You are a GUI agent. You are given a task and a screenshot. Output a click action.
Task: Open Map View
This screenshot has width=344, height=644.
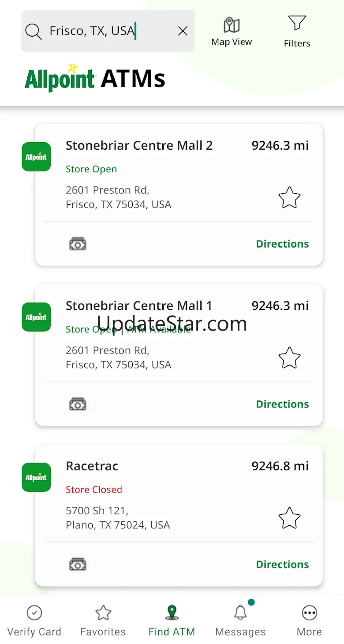(232, 32)
